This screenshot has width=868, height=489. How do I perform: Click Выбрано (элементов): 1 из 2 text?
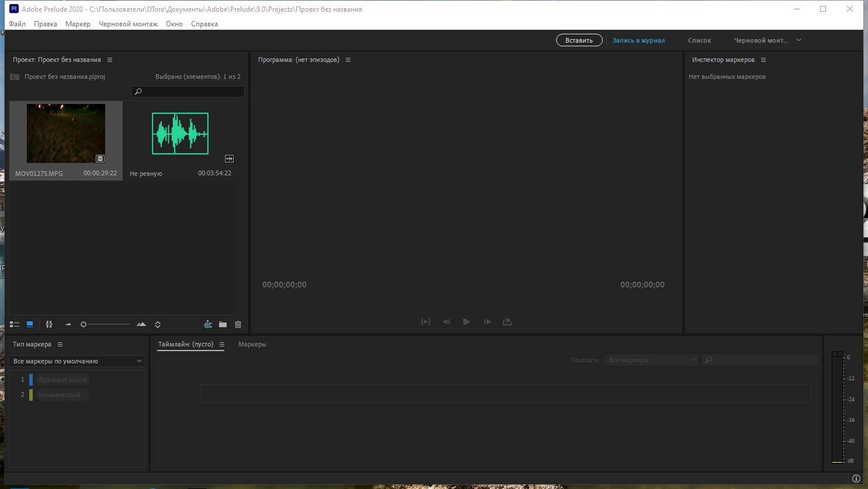pos(198,77)
